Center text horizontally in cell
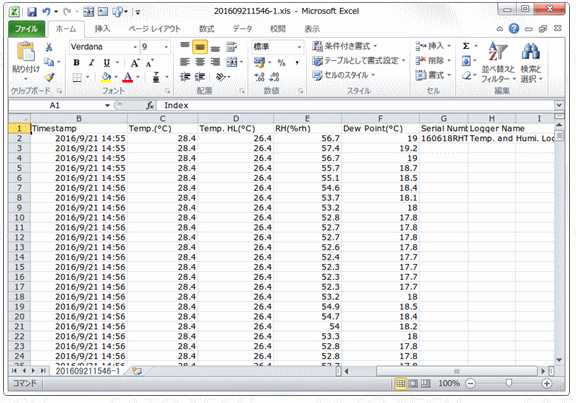This screenshot has width=576, height=403. coord(200,62)
